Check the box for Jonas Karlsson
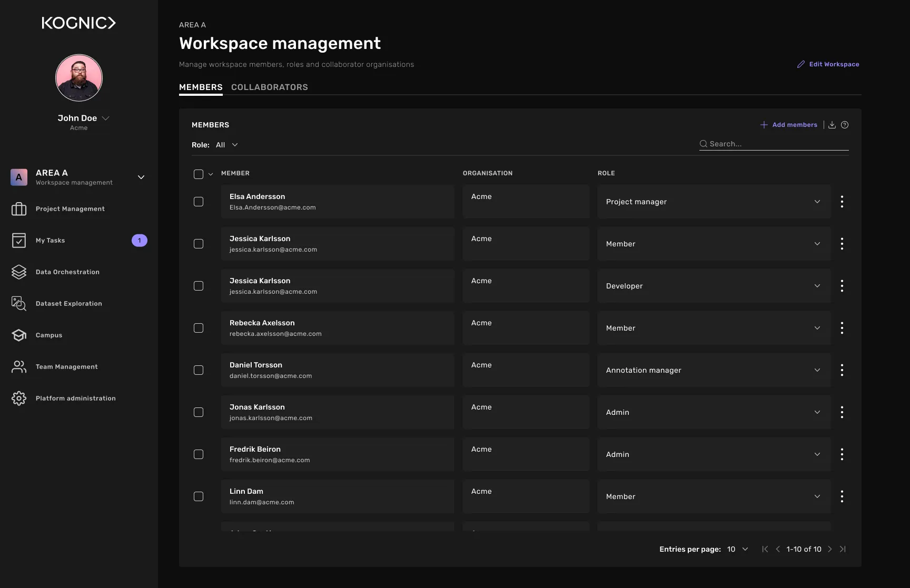This screenshot has height=588, width=910. (199, 412)
